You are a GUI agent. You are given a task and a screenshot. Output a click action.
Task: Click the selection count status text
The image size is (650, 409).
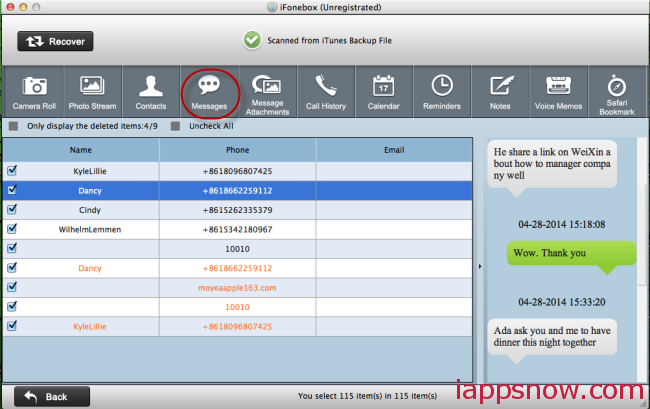367,396
